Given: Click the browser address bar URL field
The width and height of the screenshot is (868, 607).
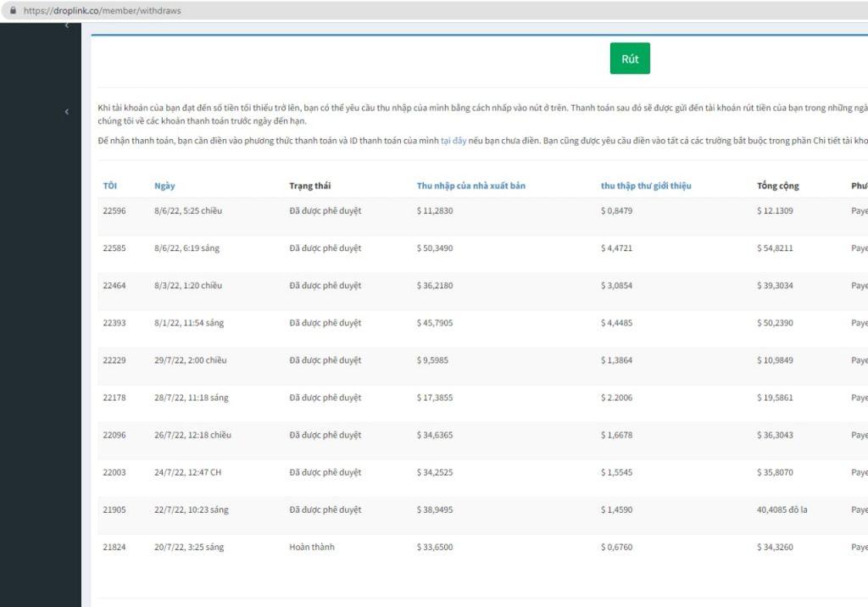Looking at the screenshot, I should tap(102, 11).
